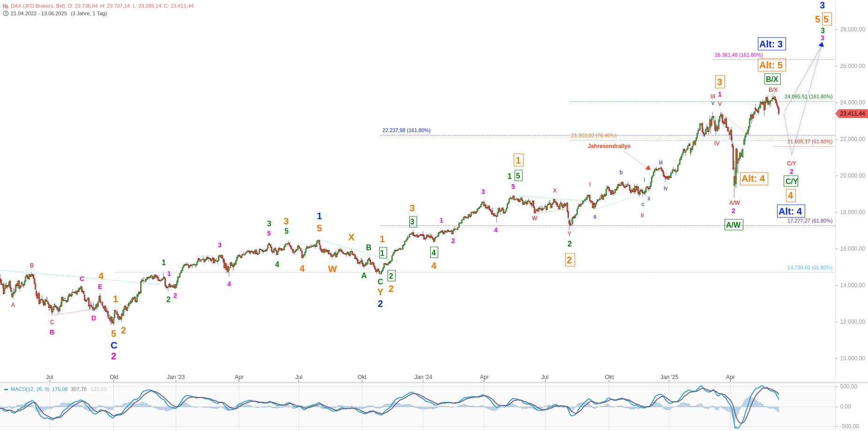This screenshot has width=868, height=431.
Task: Click the MACD histogram value '-132,63'
Action: tap(98, 389)
